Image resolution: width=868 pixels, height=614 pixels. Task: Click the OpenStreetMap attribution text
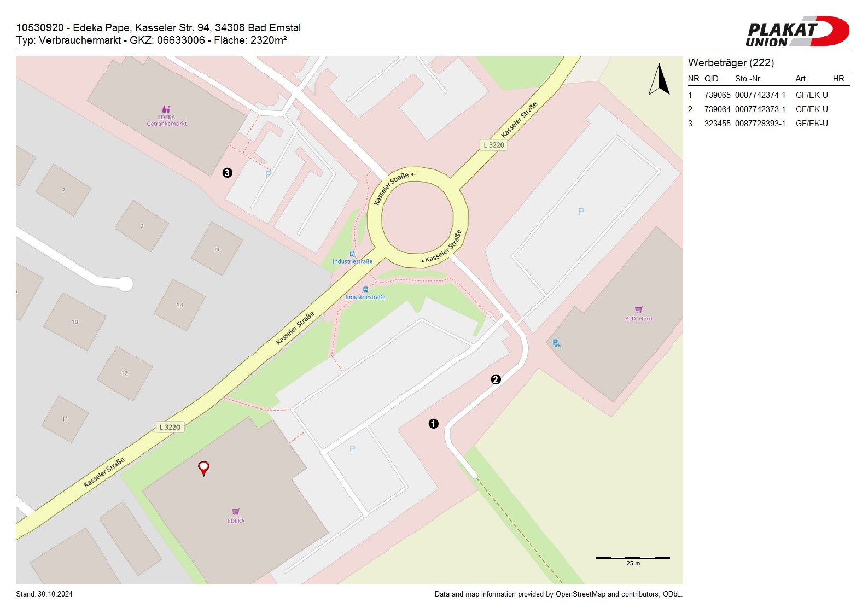(x=558, y=594)
